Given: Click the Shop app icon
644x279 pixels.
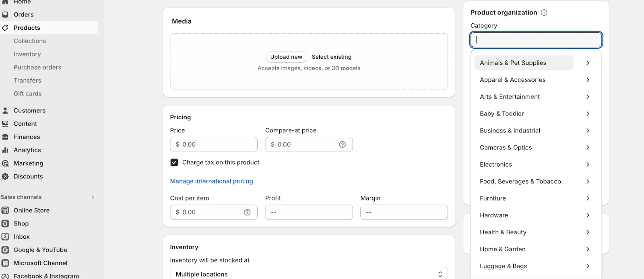Looking at the screenshot, I should click(5, 223).
